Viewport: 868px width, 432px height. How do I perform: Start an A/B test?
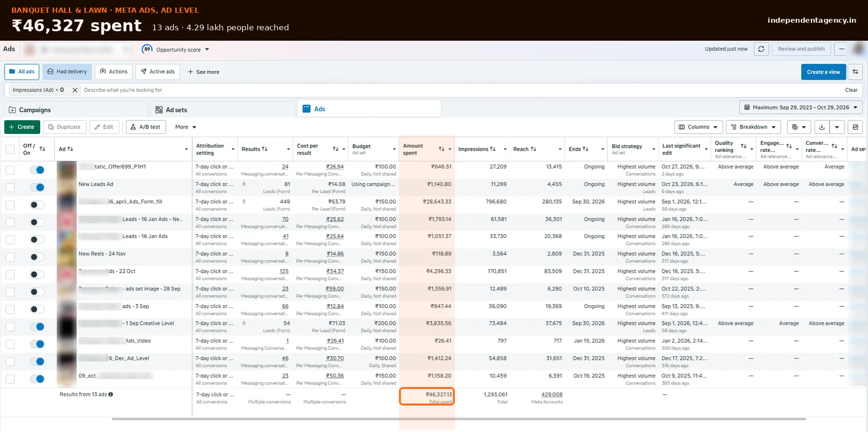tap(145, 127)
